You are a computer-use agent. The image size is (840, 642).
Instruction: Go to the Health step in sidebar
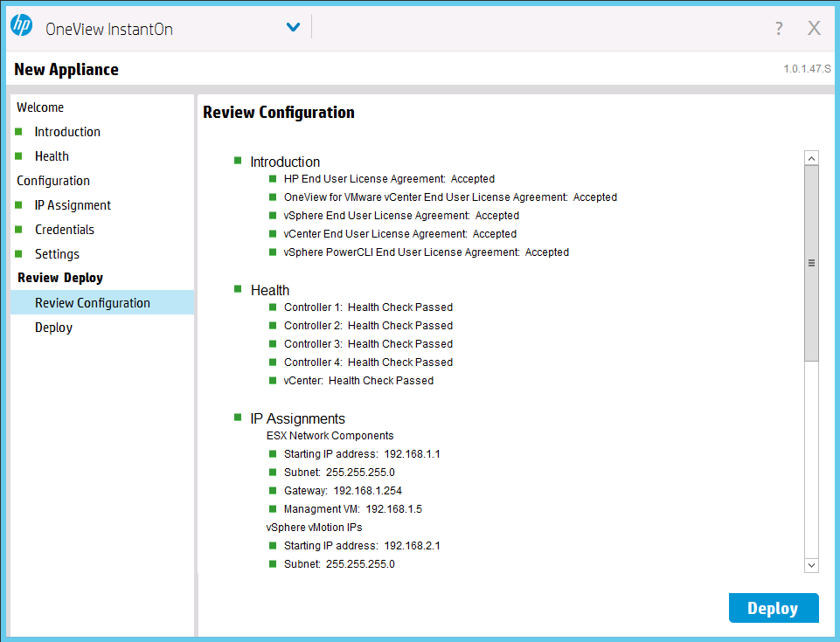coord(52,156)
